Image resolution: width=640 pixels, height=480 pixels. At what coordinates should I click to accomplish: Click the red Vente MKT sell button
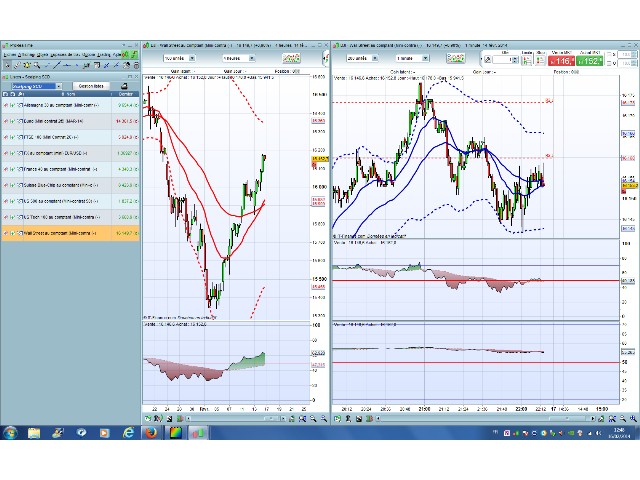[x=562, y=61]
